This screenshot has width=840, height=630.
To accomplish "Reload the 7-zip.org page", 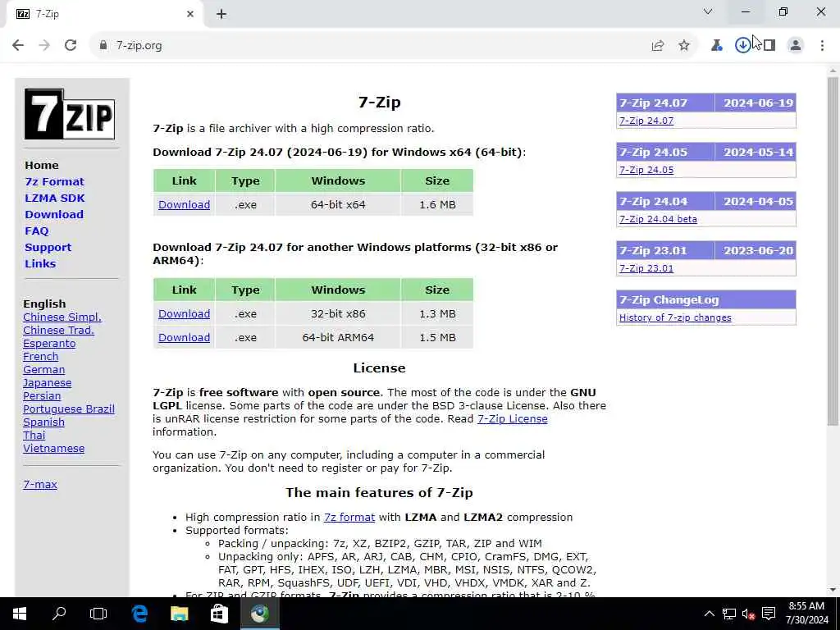I will click(71, 46).
